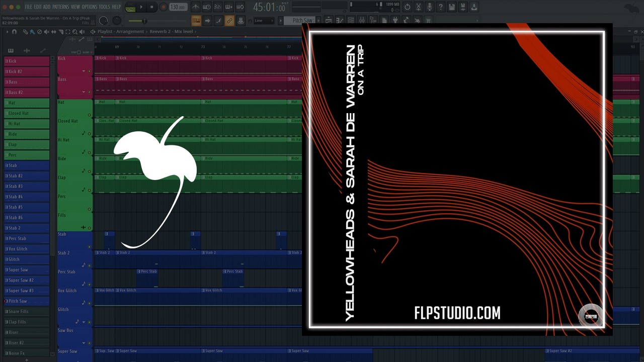The width and height of the screenshot is (644, 362).
Task: Click the export render audio icon
Action: click(474, 7)
